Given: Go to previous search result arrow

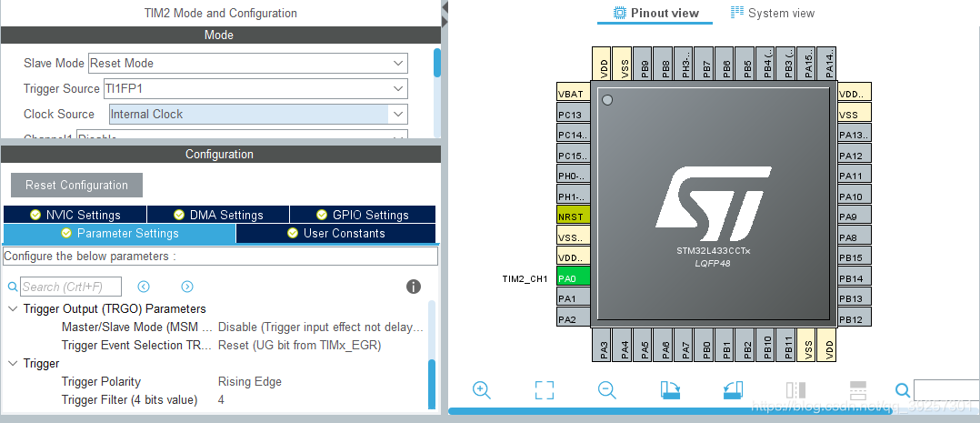Looking at the screenshot, I should tap(144, 287).
